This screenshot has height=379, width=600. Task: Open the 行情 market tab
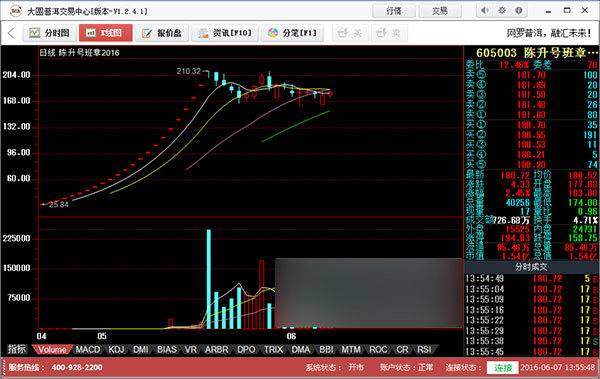point(394,11)
